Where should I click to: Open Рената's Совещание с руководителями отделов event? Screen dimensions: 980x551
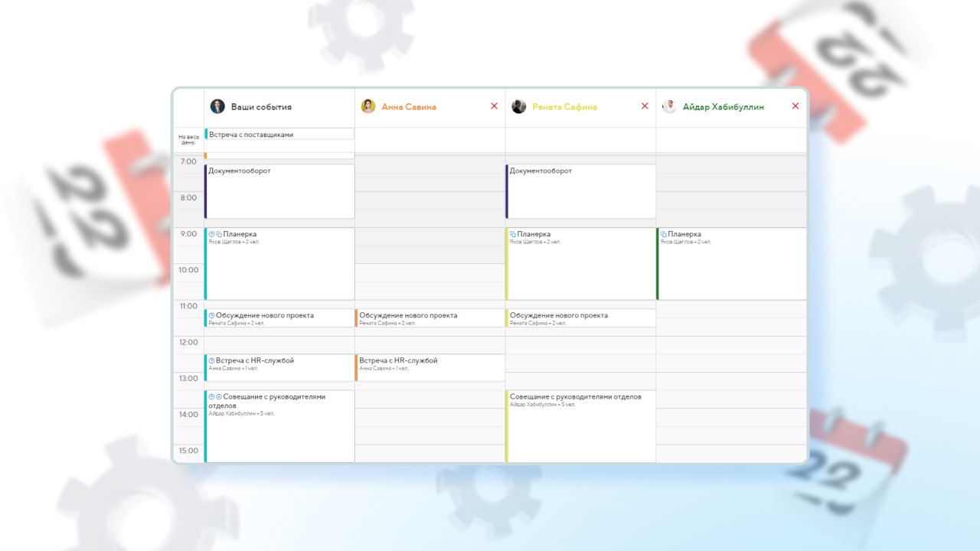tap(580, 426)
